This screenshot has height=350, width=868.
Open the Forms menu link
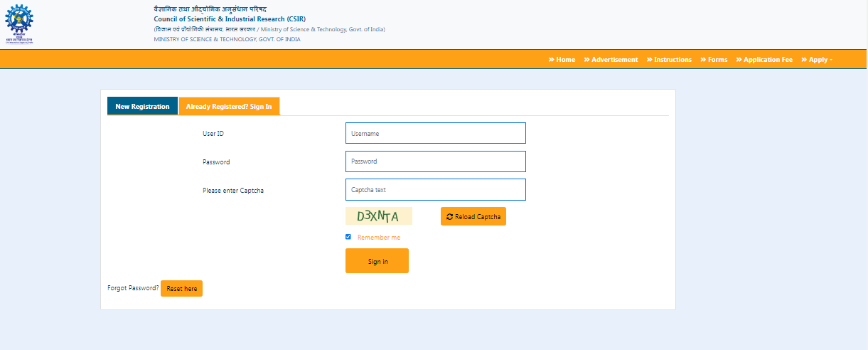point(714,60)
